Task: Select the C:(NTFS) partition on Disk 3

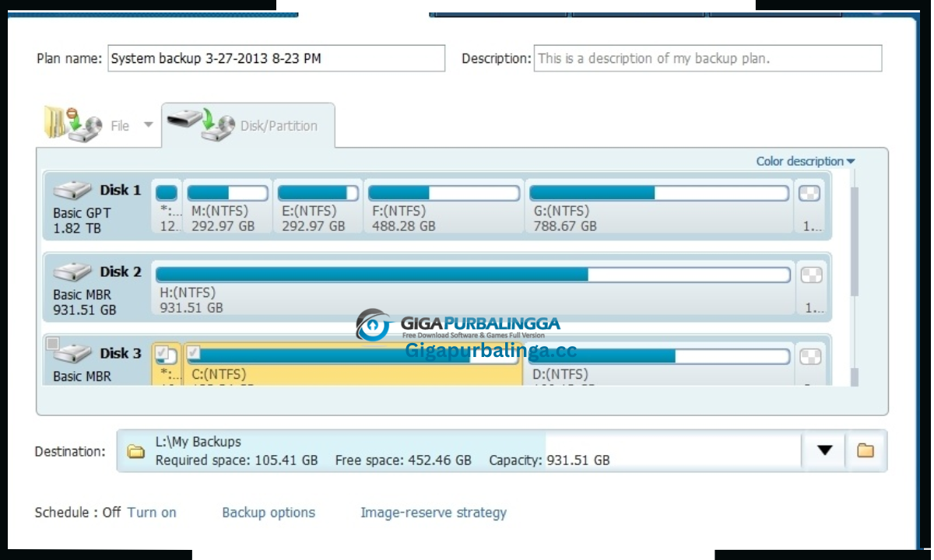Action: click(353, 364)
